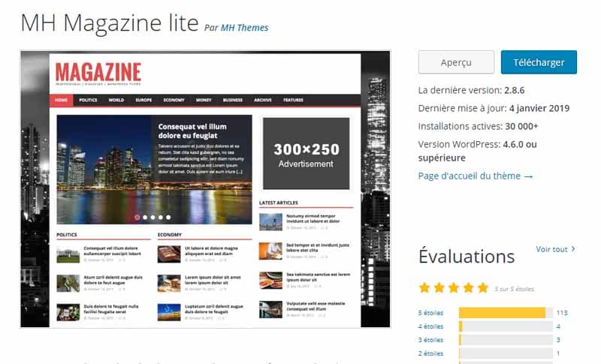
Task: Click the 5 étoiles rating bar
Action: (x=506, y=313)
